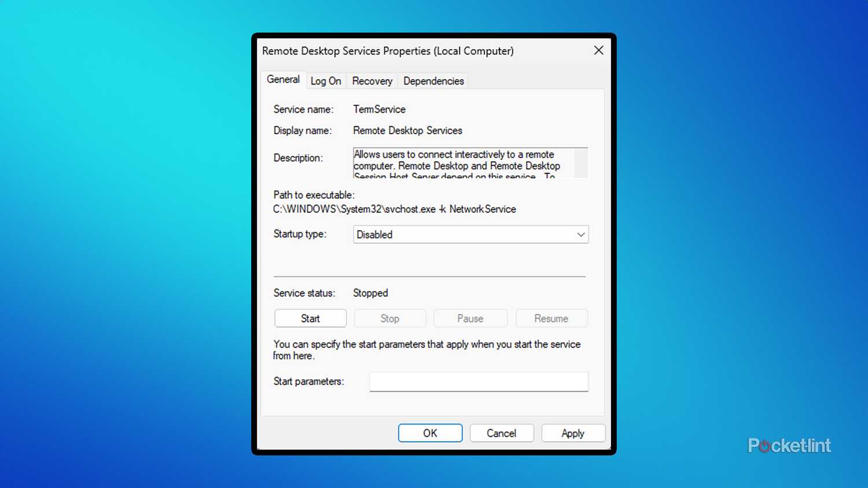This screenshot has height=488, width=868.
Task: Click the dialog title bar text
Action: (x=388, y=51)
